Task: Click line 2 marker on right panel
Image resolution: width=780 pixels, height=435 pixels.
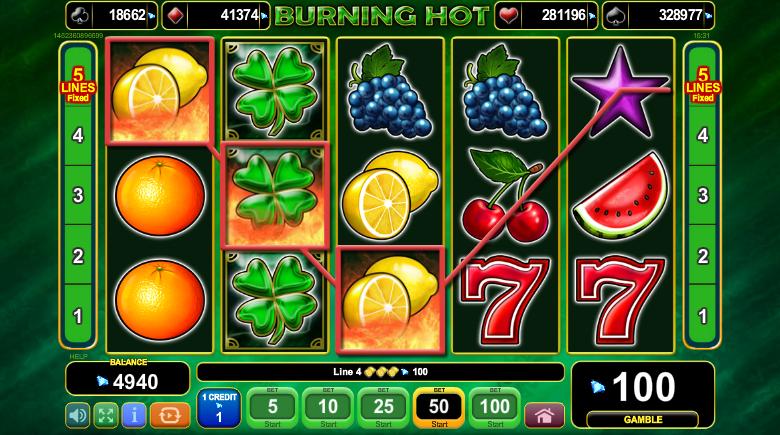Action: pyautogui.click(x=702, y=256)
